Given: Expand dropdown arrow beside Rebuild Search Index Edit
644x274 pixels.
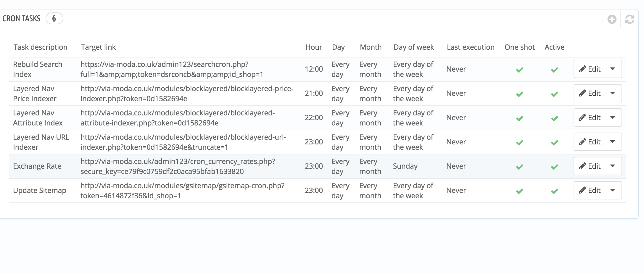Looking at the screenshot, I should (613, 69).
